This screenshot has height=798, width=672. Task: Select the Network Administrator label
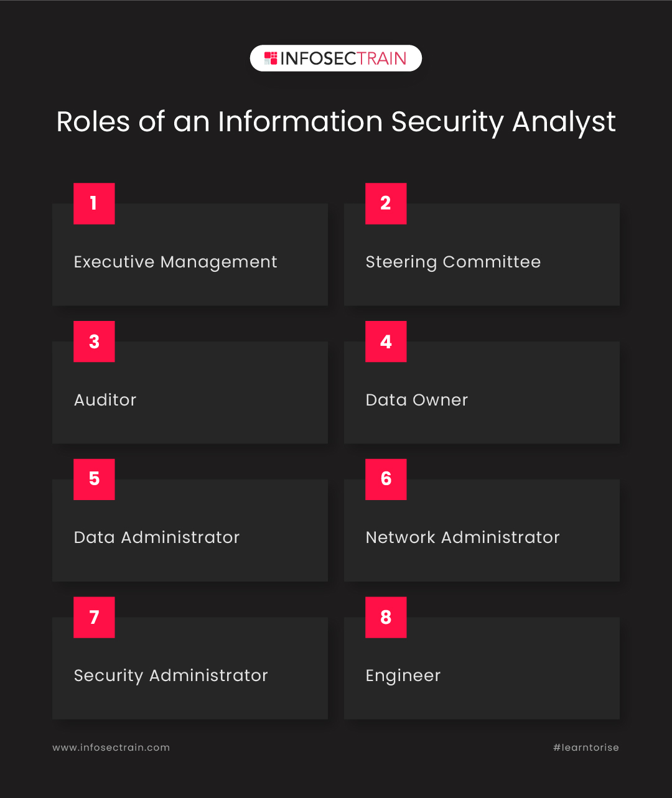click(x=462, y=537)
